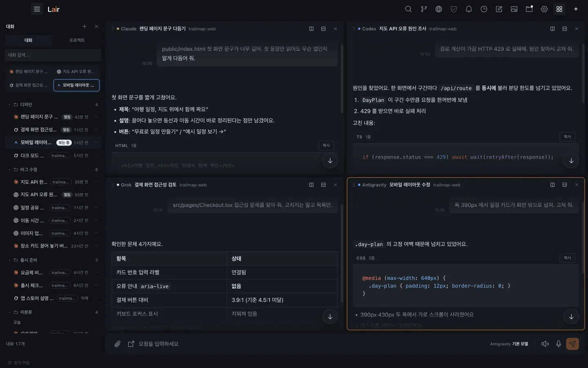This screenshot has height=368, width=588.
Task: Select the 지도 API 오류 원 conversation chip
Action: (76, 72)
